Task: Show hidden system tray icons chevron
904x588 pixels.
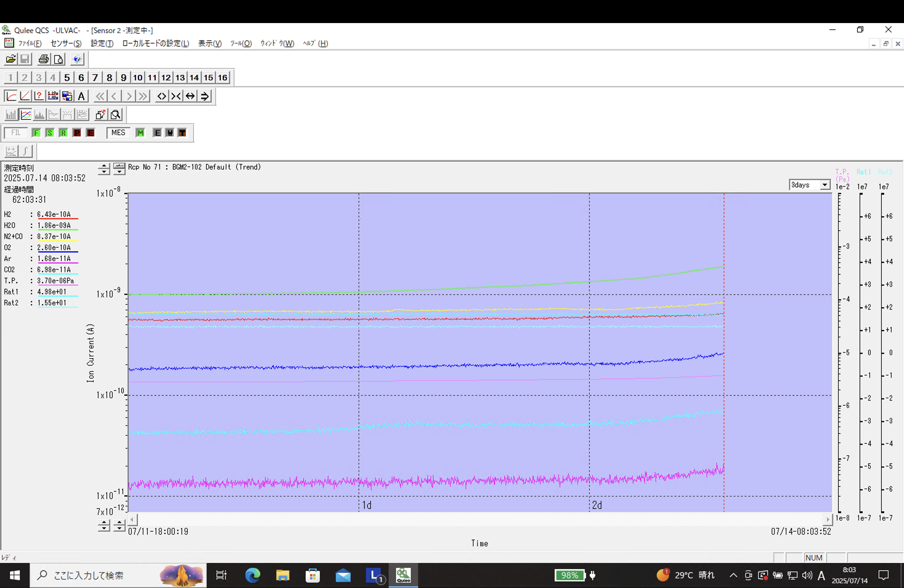Action: pyautogui.click(x=733, y=575)
